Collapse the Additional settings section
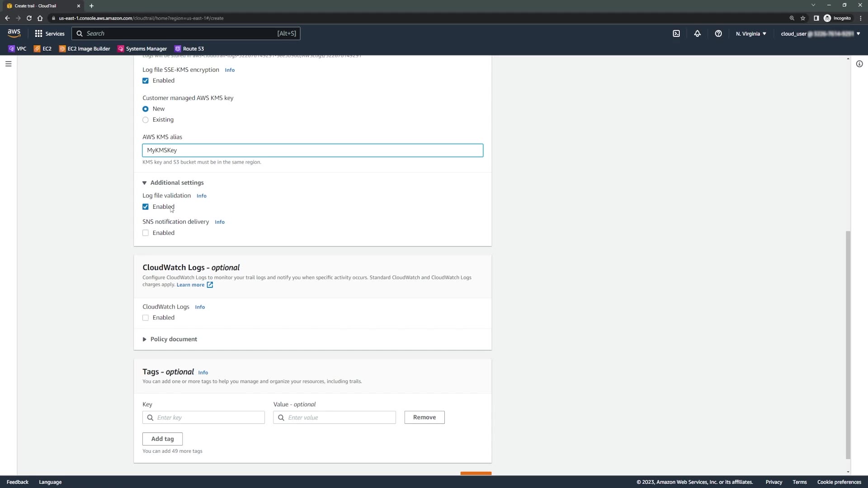The image size is (868, 488). click(x=173, y=183)
